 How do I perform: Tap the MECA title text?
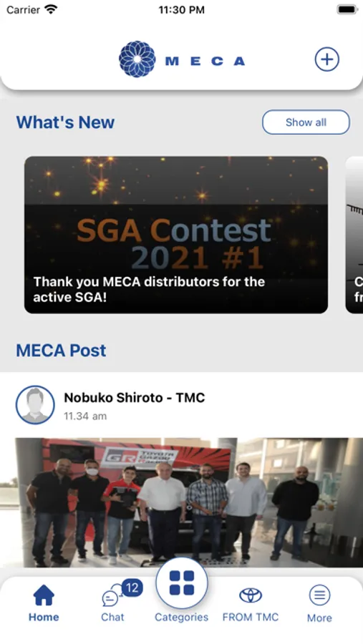[205, 62]
